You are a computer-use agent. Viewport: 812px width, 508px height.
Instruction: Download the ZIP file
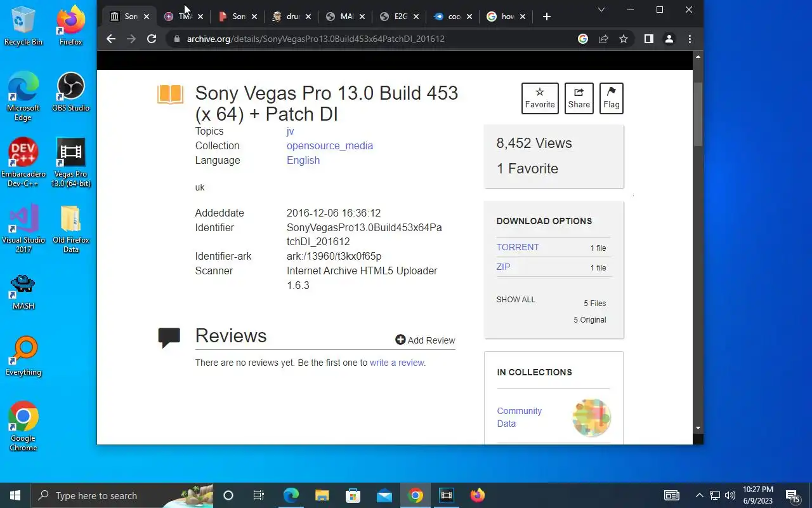[503, 267]
